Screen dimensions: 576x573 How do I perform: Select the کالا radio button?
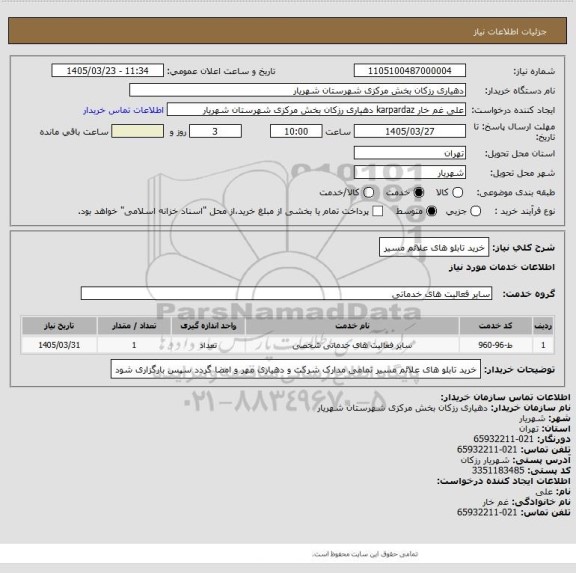tap(457, 192)
